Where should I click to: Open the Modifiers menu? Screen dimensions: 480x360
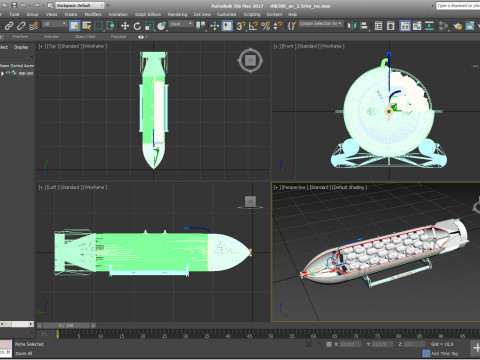point(93,14)
